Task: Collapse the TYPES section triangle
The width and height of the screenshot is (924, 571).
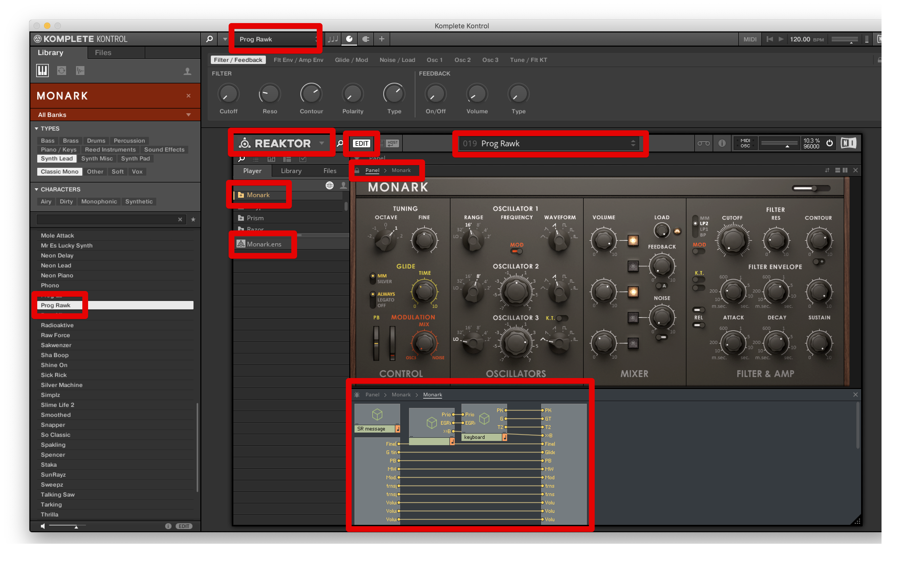Action: point(37,128)
